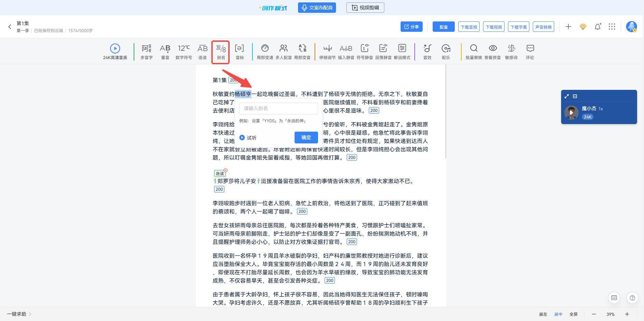Click the 200 pause tag after 各种炎症
Screen dimensions: 644x321
pyautogui.click(x=329, y=281)
